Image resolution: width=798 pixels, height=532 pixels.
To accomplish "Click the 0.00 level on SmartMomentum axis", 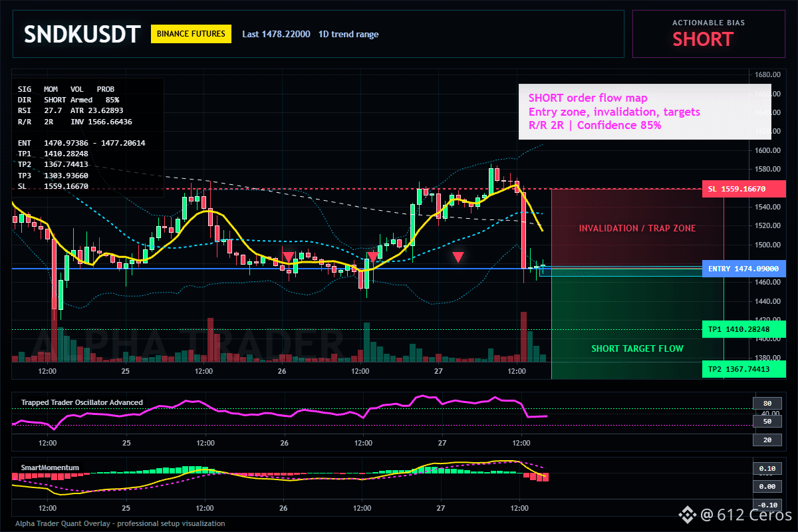I will 767,486.
